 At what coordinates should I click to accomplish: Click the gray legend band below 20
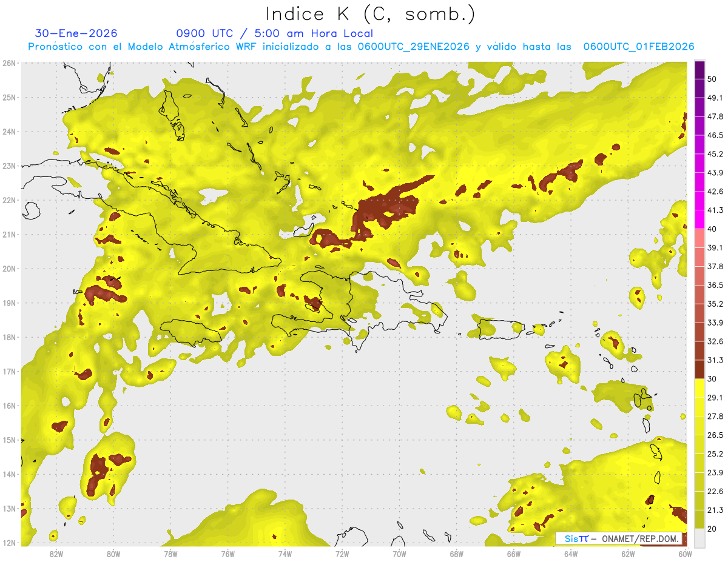point(699,538)
